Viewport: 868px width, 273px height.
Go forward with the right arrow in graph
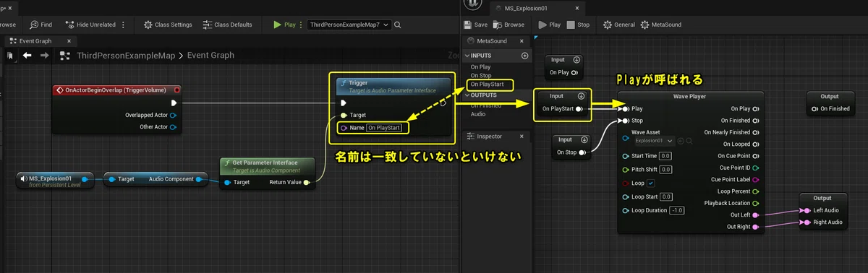click(x=45, y=56)
